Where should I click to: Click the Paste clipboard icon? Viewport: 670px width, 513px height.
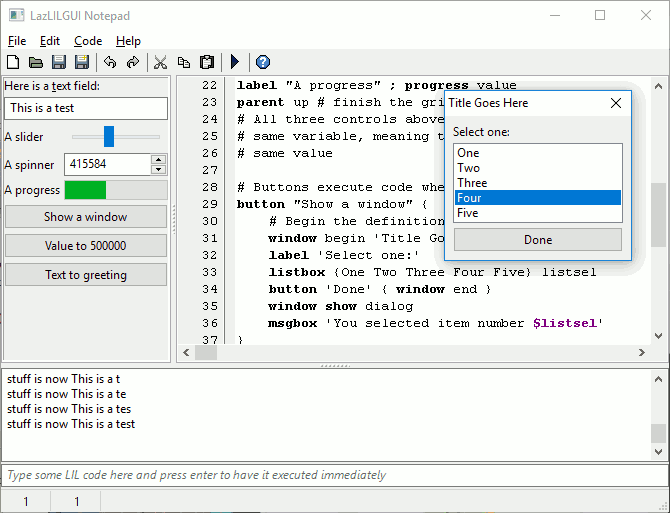click(x=206, y=62)
